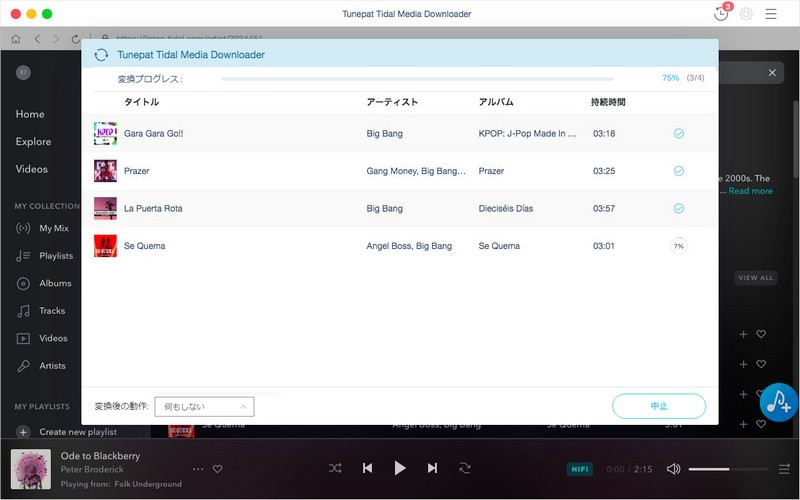Navigate back with the left arrow
800x500 pixels.
click(x=37, y=39)
